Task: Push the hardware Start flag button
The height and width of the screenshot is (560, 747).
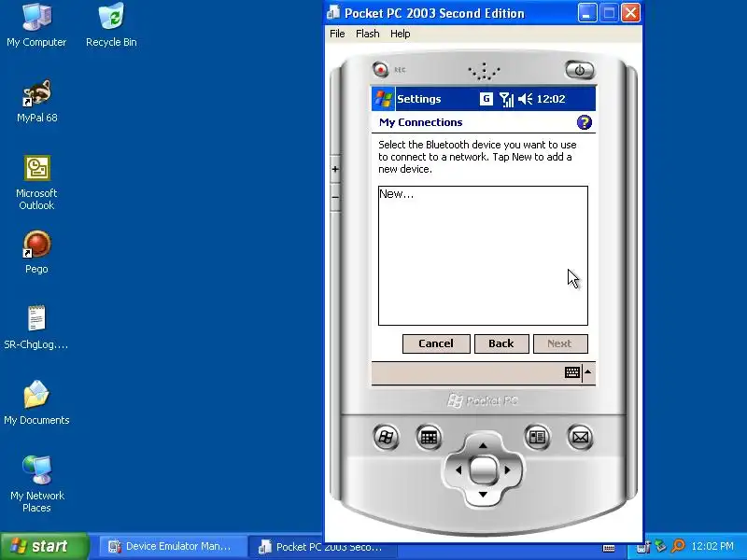Action: 386,437
